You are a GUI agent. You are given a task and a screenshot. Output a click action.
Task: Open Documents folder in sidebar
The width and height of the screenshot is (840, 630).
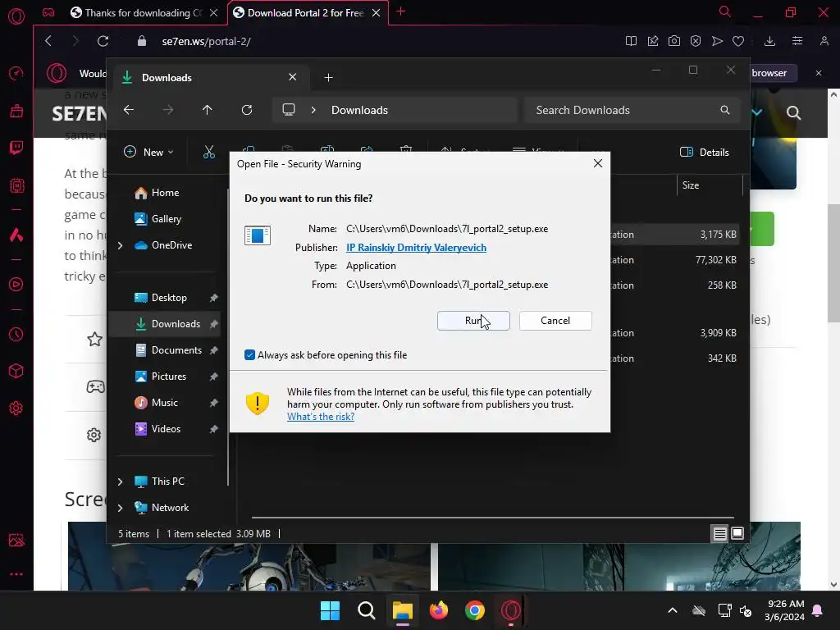(168, 349)
